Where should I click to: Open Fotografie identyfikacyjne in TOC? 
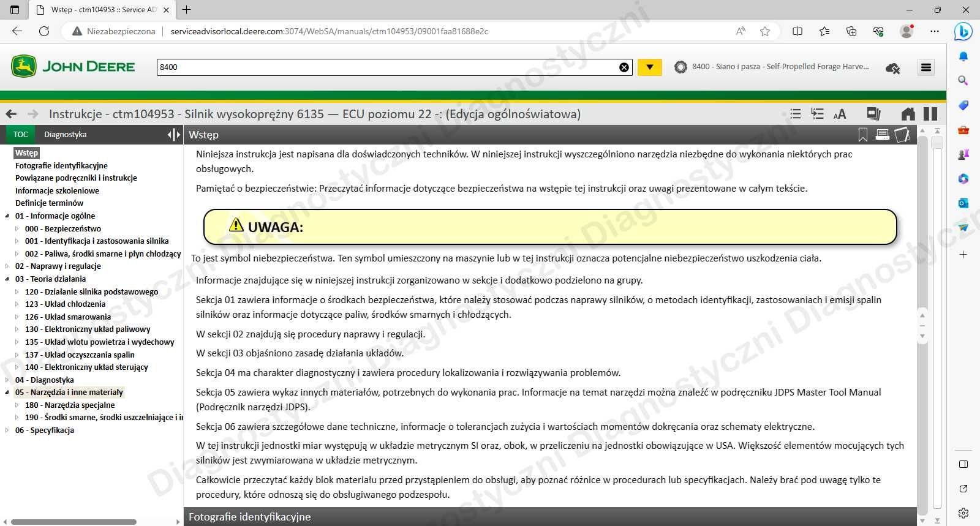[61, 165]
